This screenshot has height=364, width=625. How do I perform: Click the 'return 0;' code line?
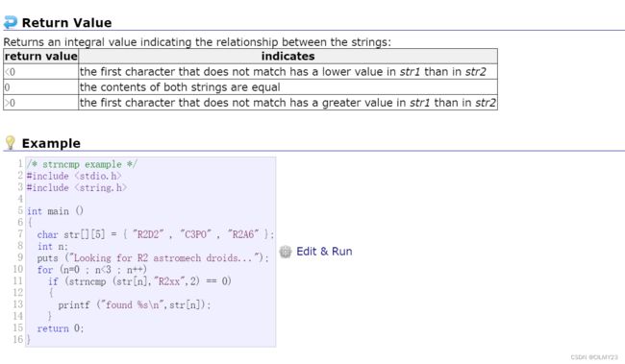tap(61, 328)
